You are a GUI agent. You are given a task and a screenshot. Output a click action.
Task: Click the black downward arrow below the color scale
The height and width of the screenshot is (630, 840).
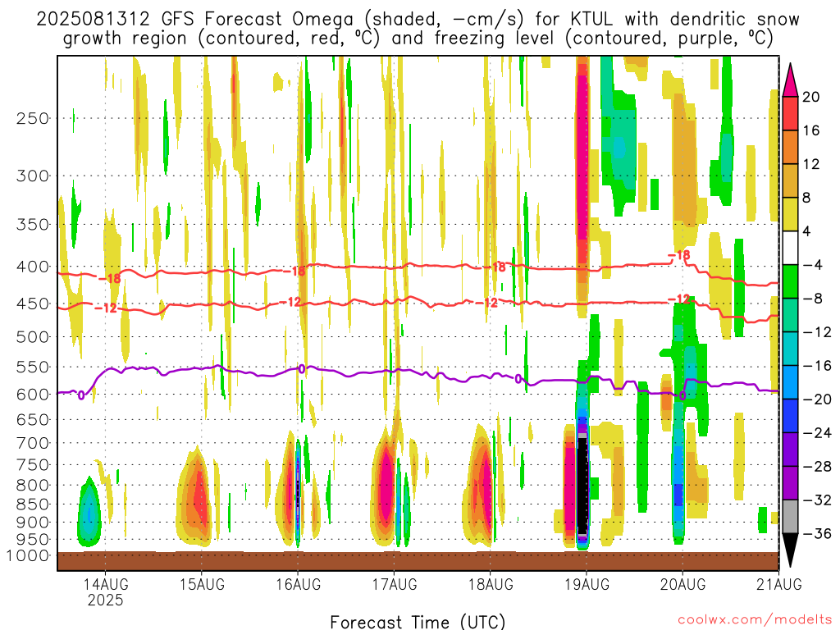[x=790, y=550]
